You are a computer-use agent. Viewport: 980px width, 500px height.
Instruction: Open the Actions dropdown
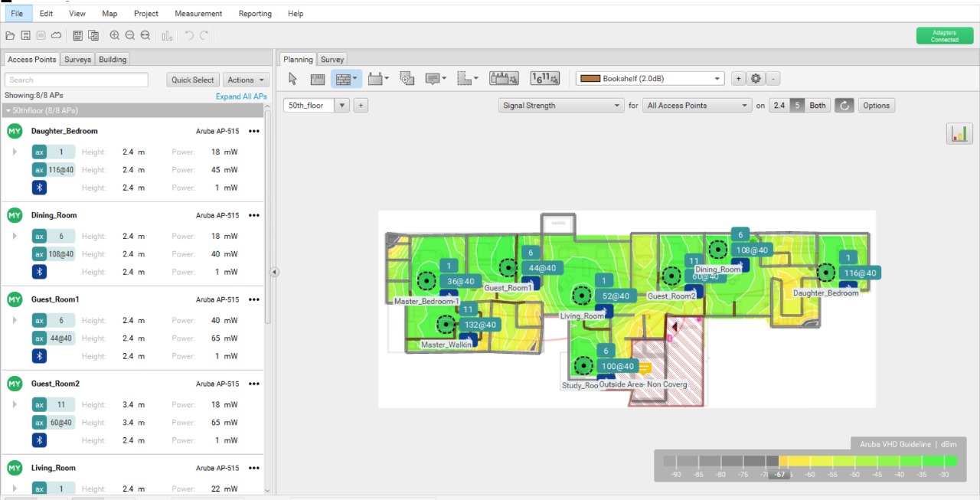click(x=246, y=80)
